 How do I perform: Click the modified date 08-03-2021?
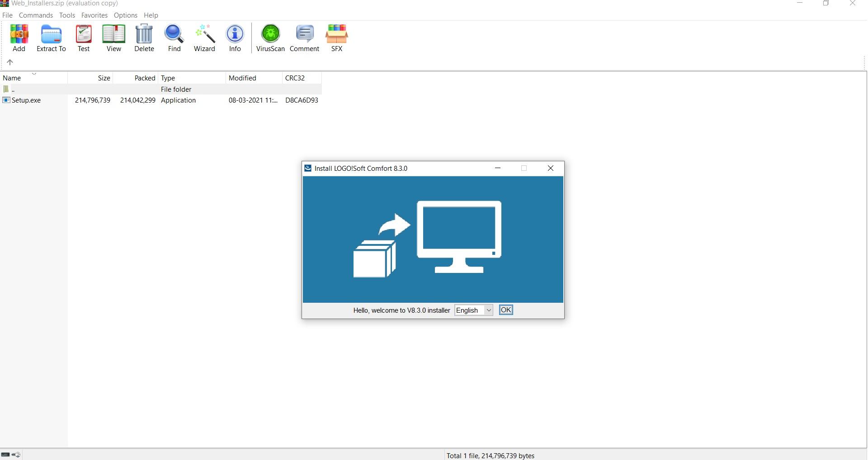click(253, 100)
